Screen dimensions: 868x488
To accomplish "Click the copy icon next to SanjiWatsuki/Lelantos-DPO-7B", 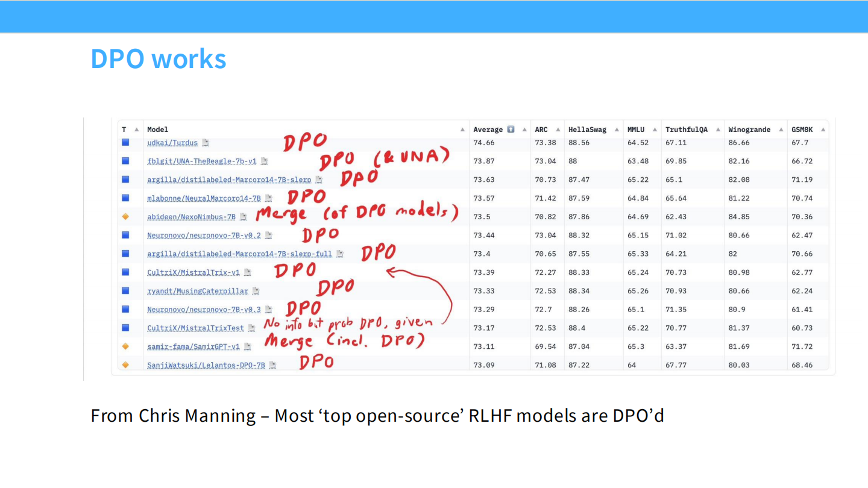I will pyautogui.click(x=272, y=365).
